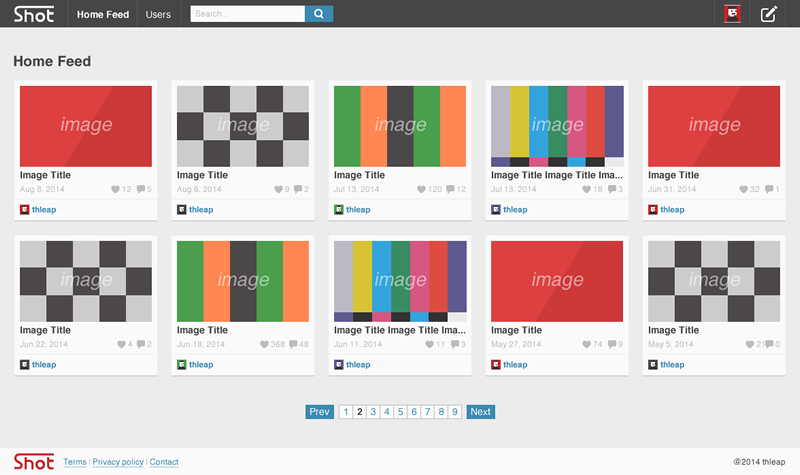This screenshot has width=800, height=475.
Task: Click heart icon on May 5, 2014 card
Action: [x=749, y=344]
